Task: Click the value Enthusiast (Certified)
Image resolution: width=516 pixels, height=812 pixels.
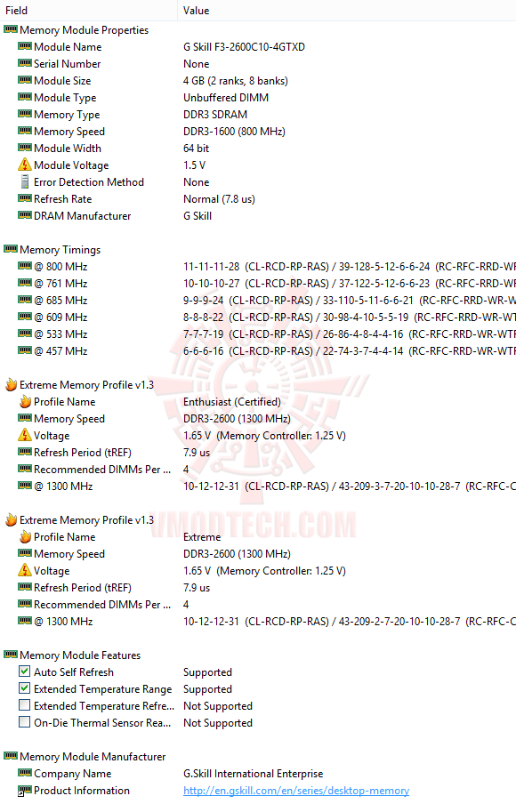Action: (x=232, y=402)
